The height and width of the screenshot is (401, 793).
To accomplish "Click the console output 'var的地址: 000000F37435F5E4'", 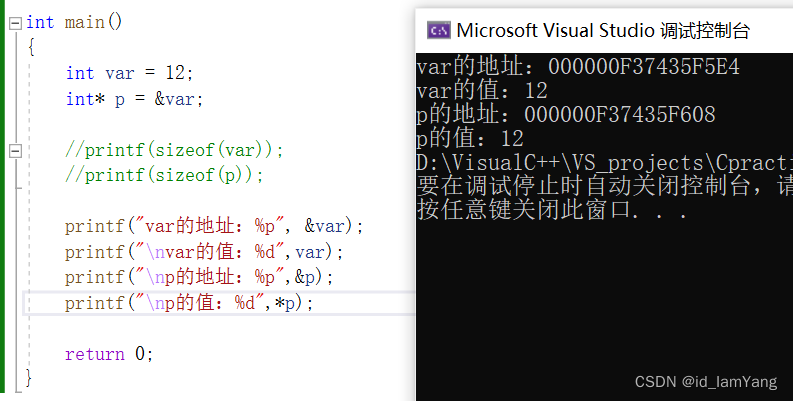I will 578,67.
